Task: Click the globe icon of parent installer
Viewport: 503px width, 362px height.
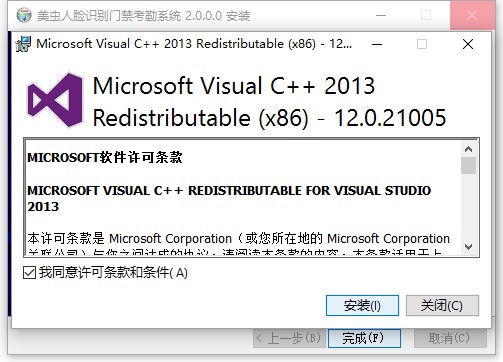Action: coord(24,15)
